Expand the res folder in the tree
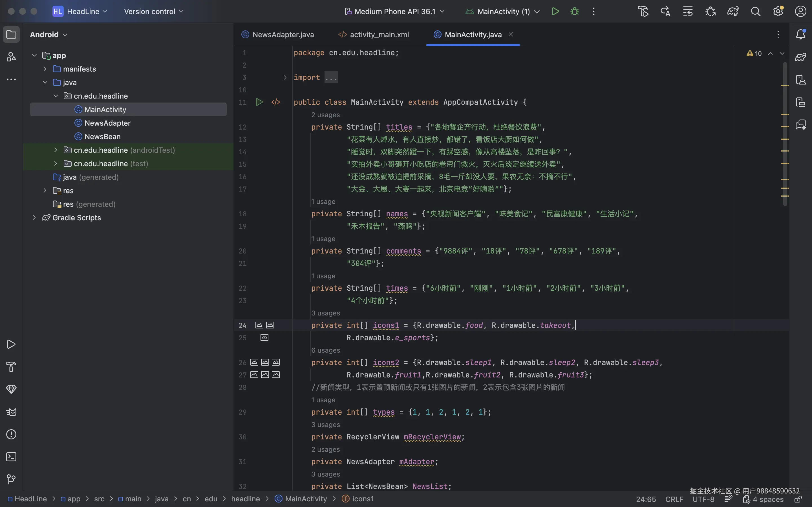The height and width of the screenshot is (507, 812). coord(45,190)
